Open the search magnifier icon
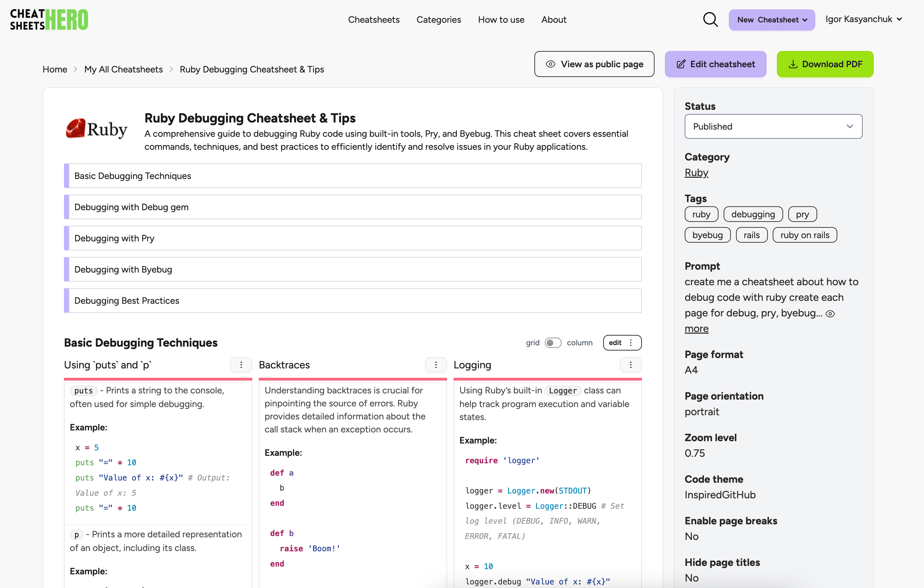The image size is (924, 588). point(710,19)
